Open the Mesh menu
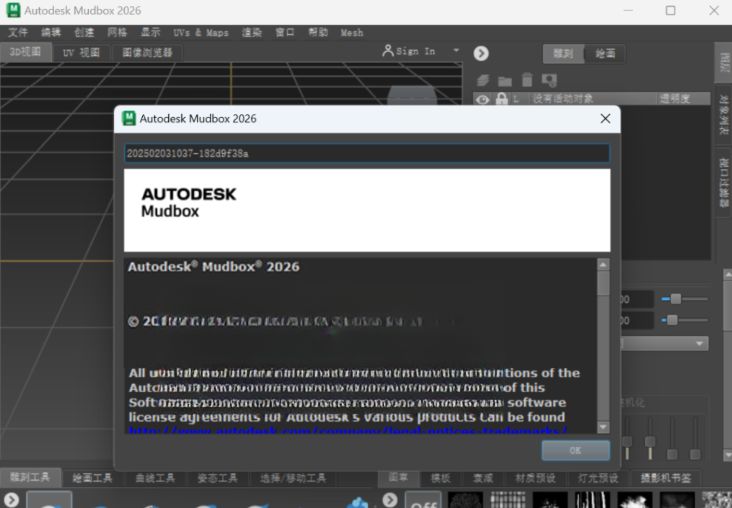 pyautogui.click(x=352, y=33)
